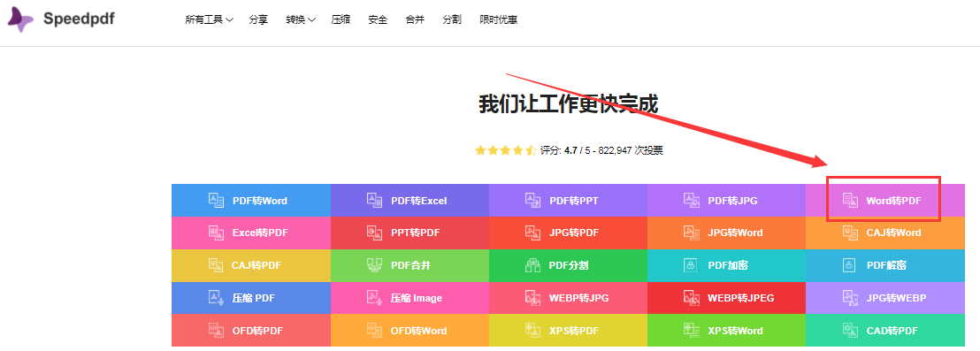This screenshot has width=980, height=351.
Task: Click the PDF分割 split icon
Action: (533, 265)
